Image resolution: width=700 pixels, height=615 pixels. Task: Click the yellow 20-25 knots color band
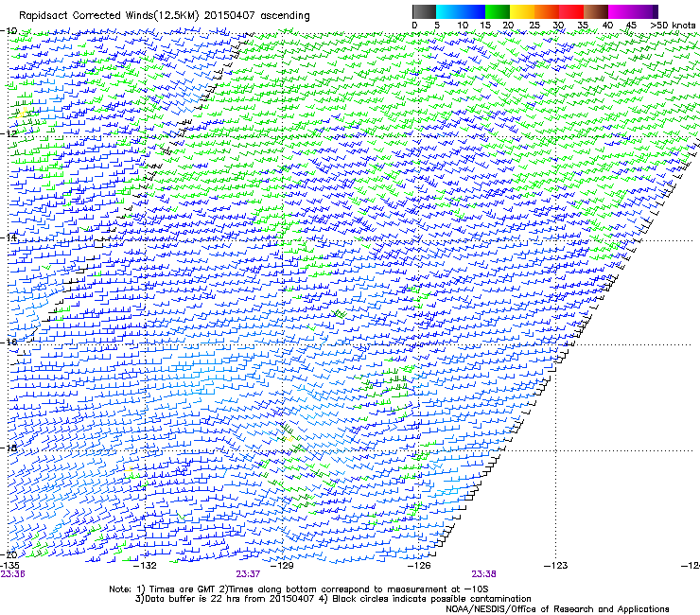click(x=522, y=11)
